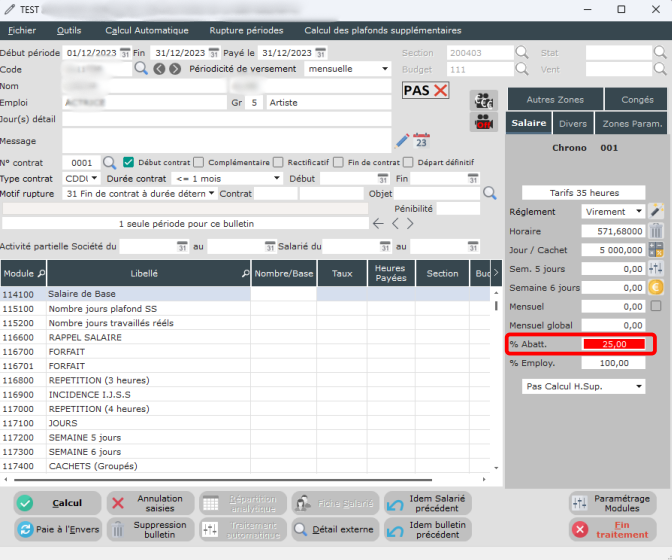Click the sliders icon beside Sem. 5 jours
Image resolution: width=672 pixels, height=560 pixels.
[656, 268]
